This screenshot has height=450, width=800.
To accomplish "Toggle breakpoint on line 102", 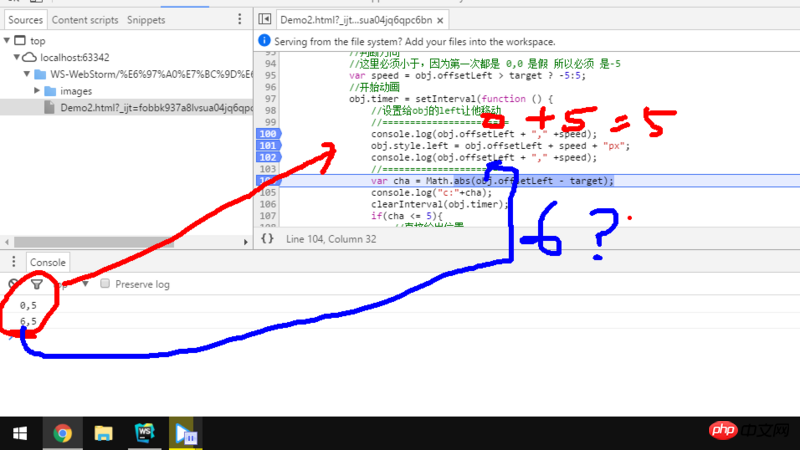I will (268, 157).
